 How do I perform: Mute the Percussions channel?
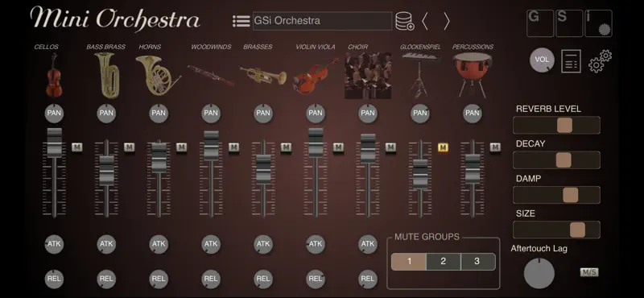click(x=495, y=147)
